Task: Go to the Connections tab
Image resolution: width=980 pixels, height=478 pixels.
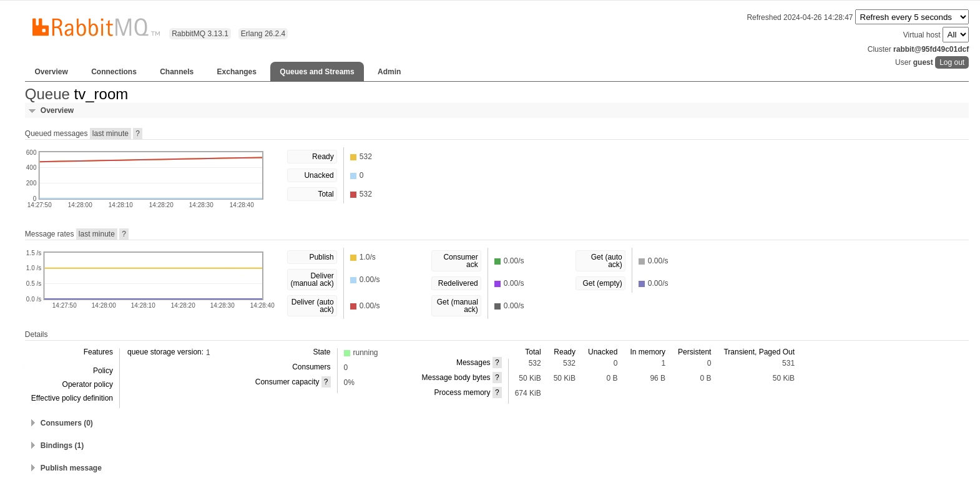Action: click(114, 72)
